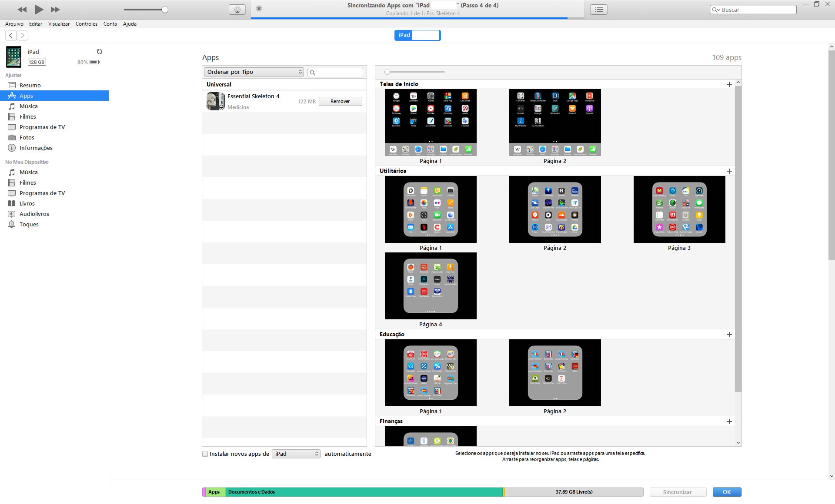
Task: Open the Up Next list view icon
Action: click(x=599, y=10)
